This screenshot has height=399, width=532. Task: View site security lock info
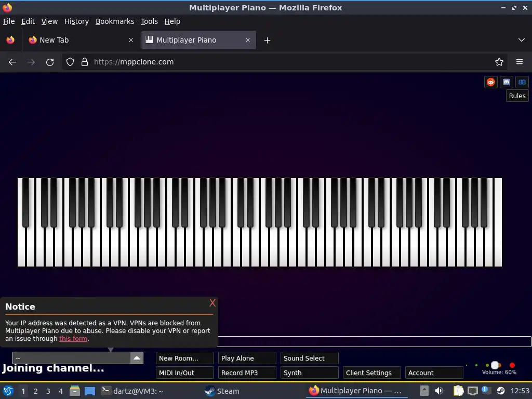[85, 62]
